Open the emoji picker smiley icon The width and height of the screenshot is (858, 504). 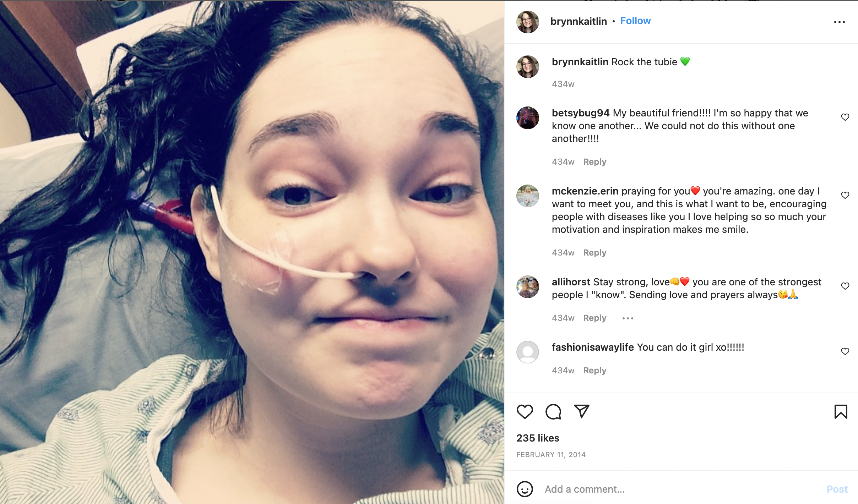coord(525,489)
